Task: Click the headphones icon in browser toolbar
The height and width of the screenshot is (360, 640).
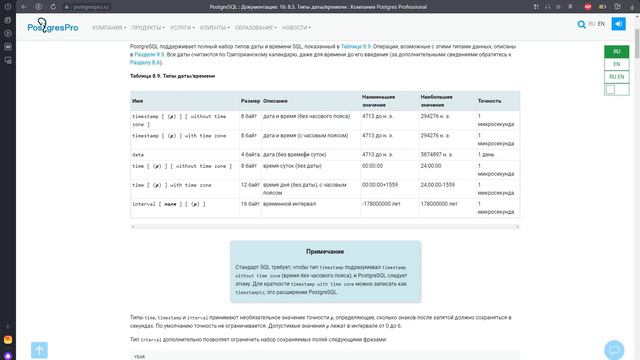Action: pyautogui.click(x=547, y=7)
